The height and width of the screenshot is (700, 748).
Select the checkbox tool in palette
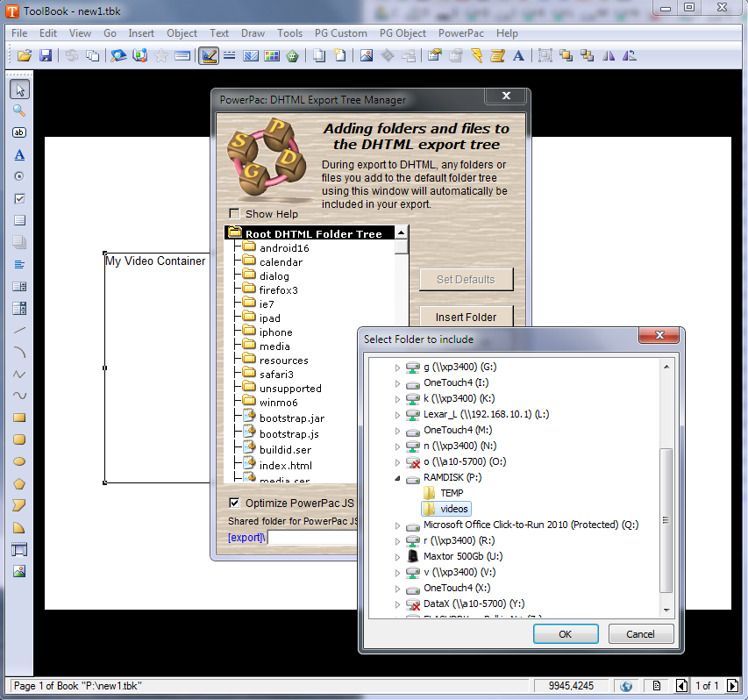point(19,198)
